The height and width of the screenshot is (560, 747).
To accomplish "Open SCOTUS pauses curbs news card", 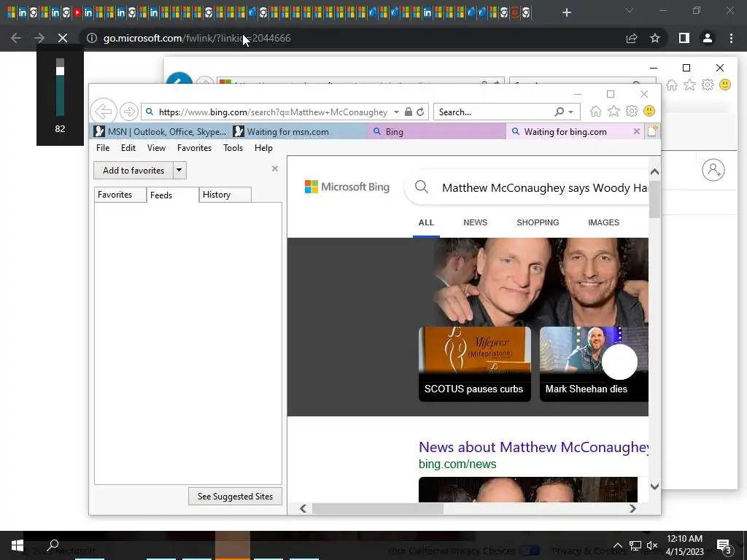I will [474, 365].
